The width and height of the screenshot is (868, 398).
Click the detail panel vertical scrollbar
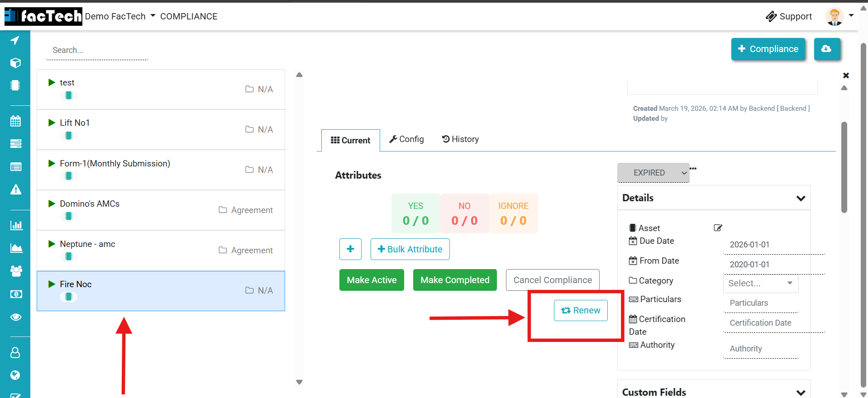pos(844,167)
